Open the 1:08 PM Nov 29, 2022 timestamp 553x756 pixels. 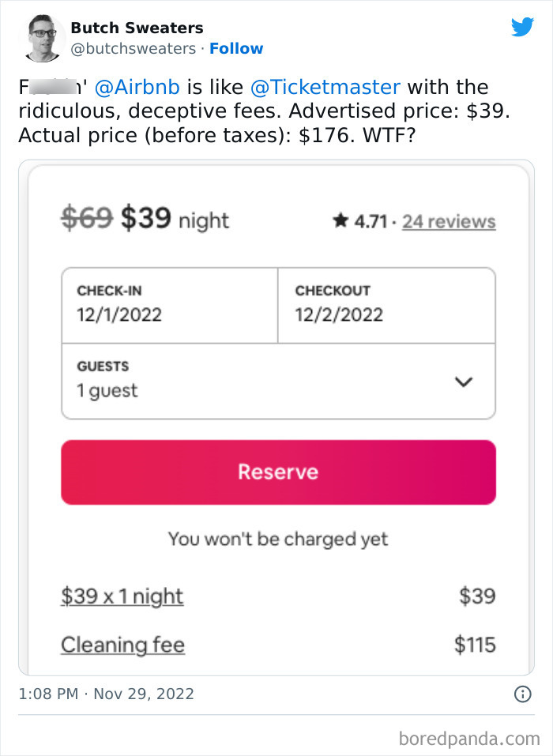point(106,694)
